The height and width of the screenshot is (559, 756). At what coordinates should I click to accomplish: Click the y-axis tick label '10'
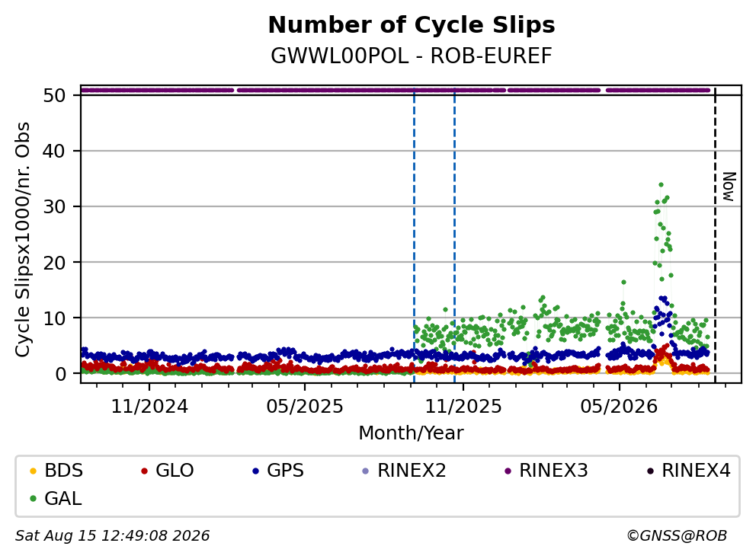(x=54, y=318)
